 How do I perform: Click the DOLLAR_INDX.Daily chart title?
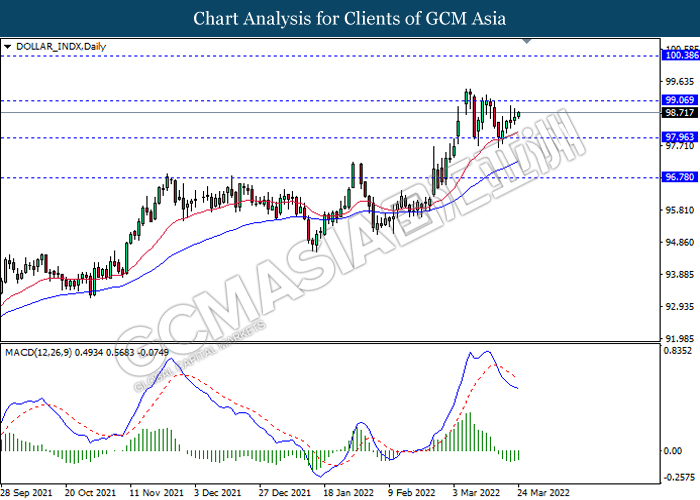[61, 46]
